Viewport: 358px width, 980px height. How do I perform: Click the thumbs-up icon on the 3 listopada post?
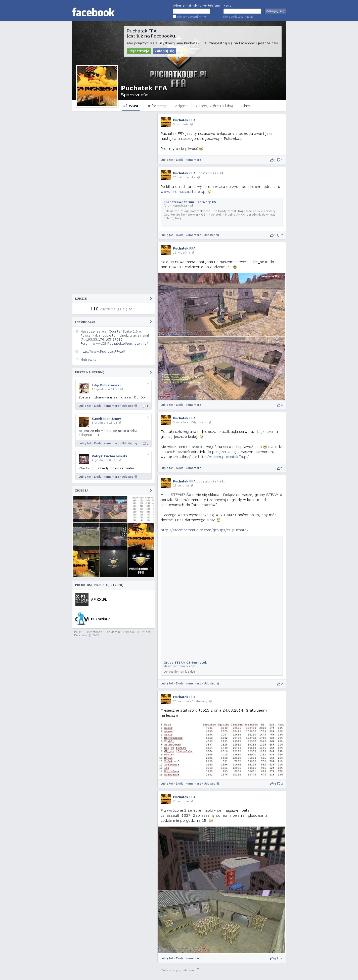coord(272,160)
